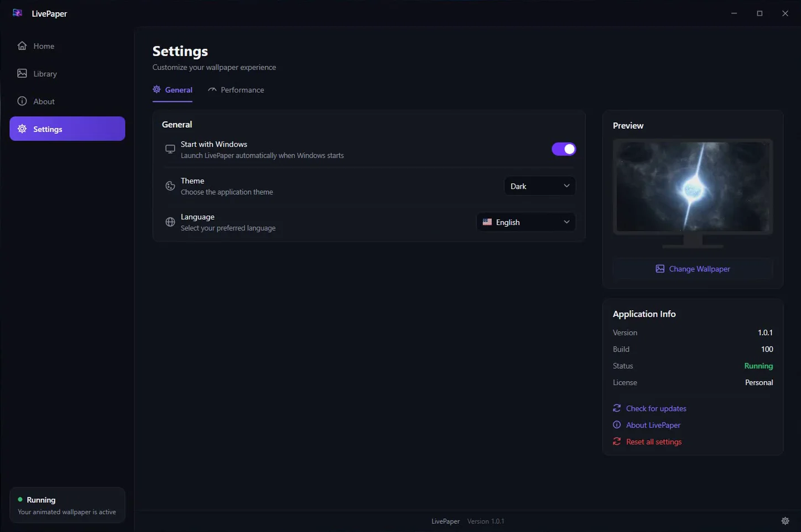Click the green Running status value
Screen dimensions: 801x532
[x=758, y=366]
